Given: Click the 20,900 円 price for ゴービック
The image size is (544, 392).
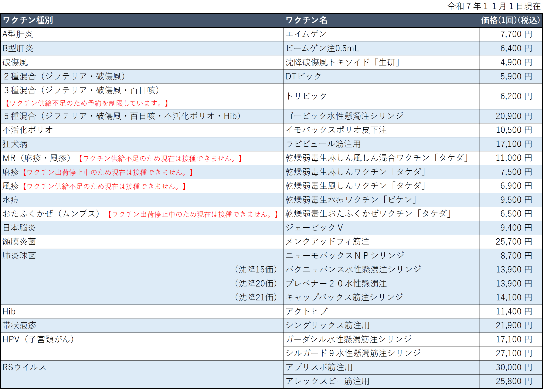Looking at the screenshot, I should point(514,116).
